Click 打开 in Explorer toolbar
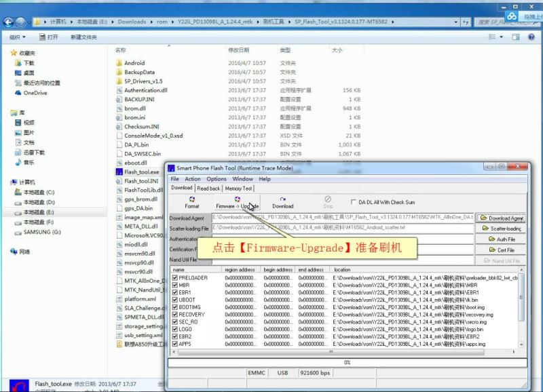 pyautogui.click(x=48, y=37)
